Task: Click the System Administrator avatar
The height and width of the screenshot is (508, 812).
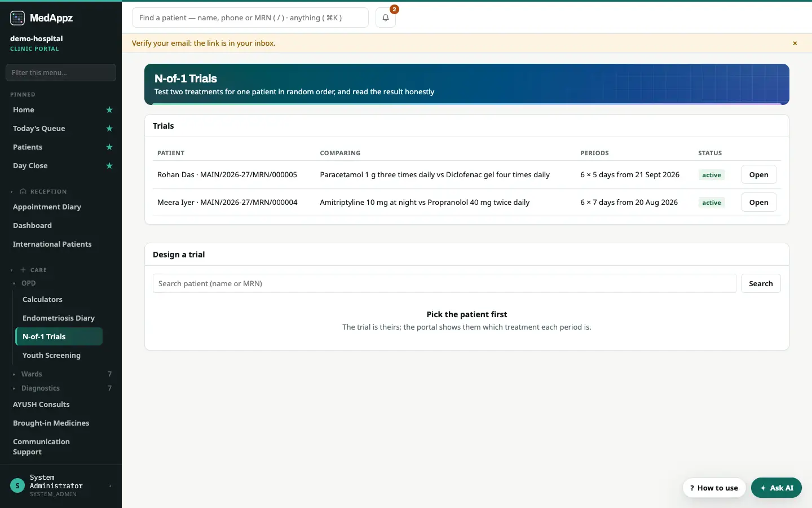Action: (x=17, y=485)
